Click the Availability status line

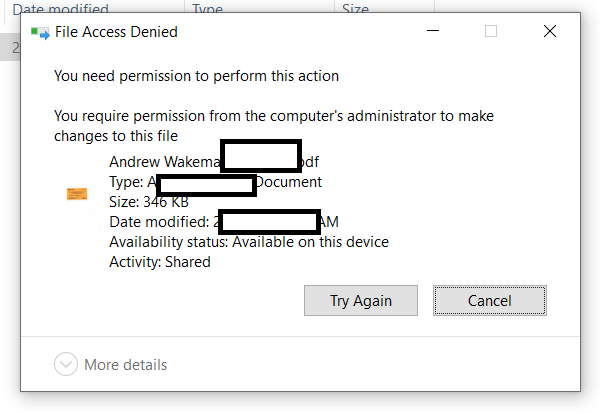[248, 242]
